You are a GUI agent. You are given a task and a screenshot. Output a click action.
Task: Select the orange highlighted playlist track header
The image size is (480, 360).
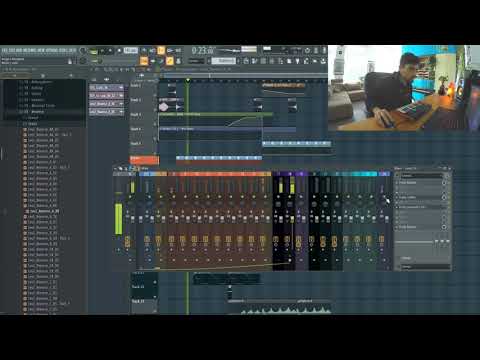pyautogui.click(x=144, y=160)
